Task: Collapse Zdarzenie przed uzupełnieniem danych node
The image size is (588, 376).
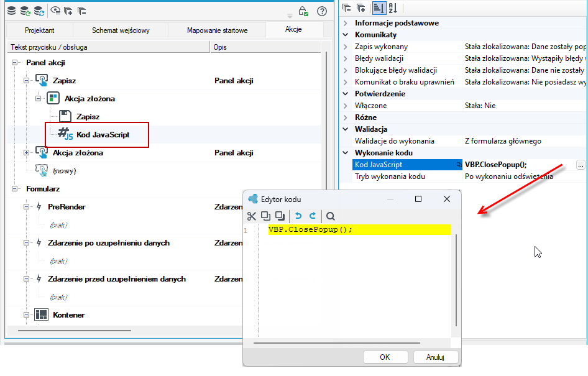Action: 26,278
